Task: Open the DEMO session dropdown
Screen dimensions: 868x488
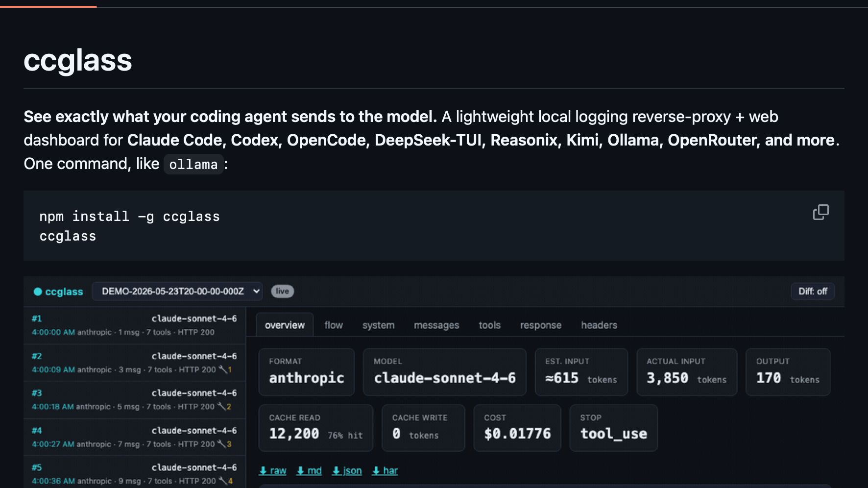Action: [177, 291]
